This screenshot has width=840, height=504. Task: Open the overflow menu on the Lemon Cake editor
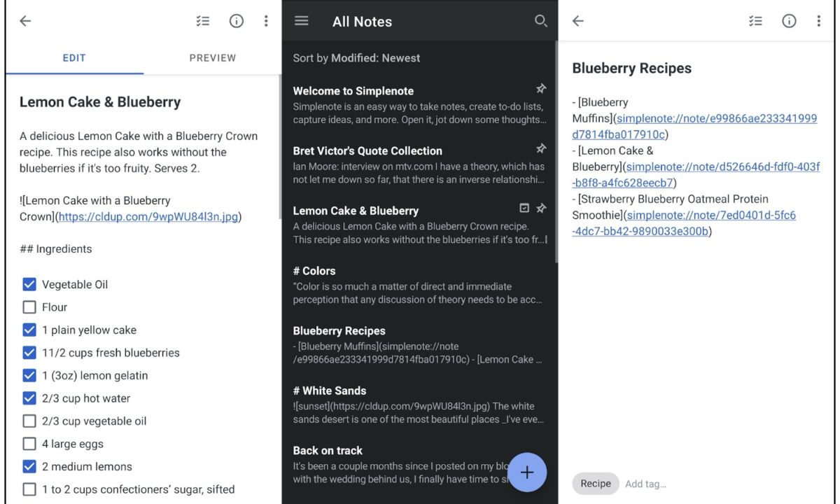point(266,21)
